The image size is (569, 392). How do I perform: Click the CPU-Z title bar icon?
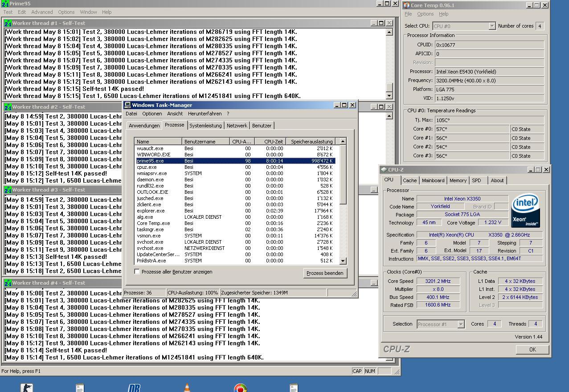(x=384, y=170)
